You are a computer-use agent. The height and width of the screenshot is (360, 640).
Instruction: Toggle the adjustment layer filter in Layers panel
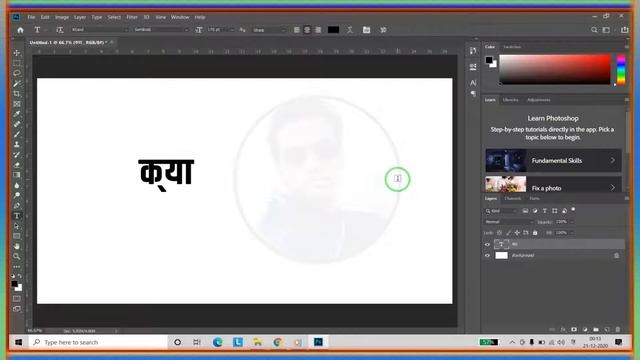[535, 211]
